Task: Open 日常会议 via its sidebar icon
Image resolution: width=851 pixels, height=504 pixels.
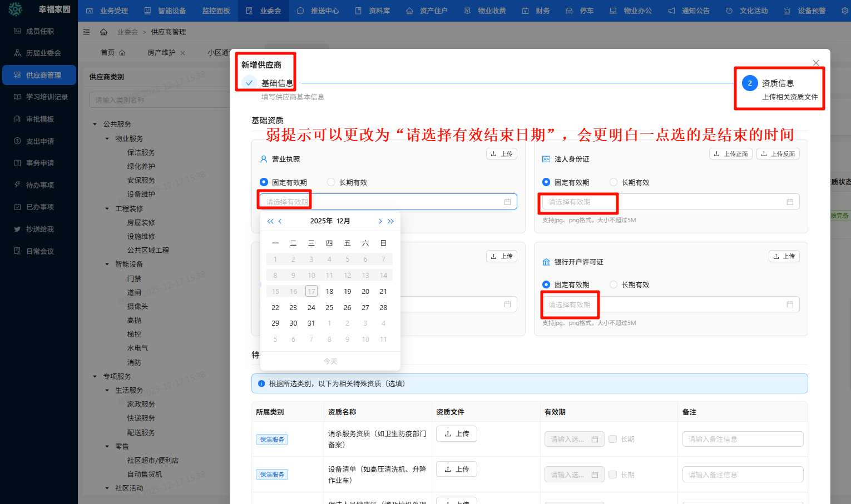Action: (x=17, y=251)
